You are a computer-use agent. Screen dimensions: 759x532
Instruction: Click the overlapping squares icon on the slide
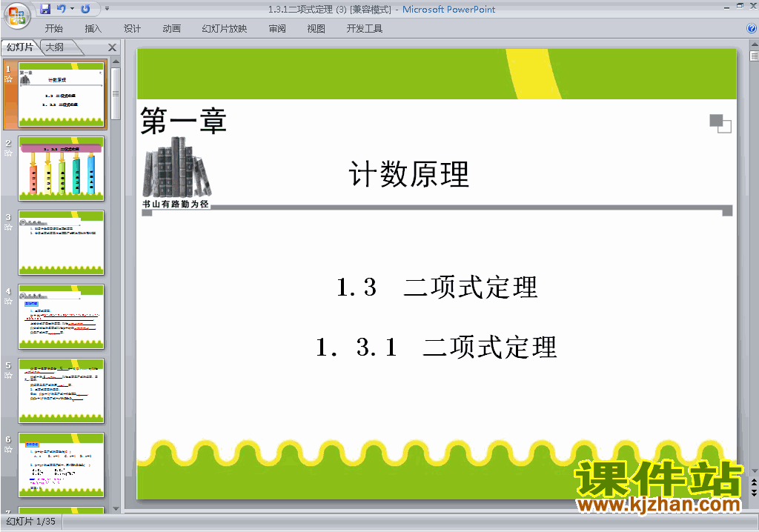click(x=720, y=124)
